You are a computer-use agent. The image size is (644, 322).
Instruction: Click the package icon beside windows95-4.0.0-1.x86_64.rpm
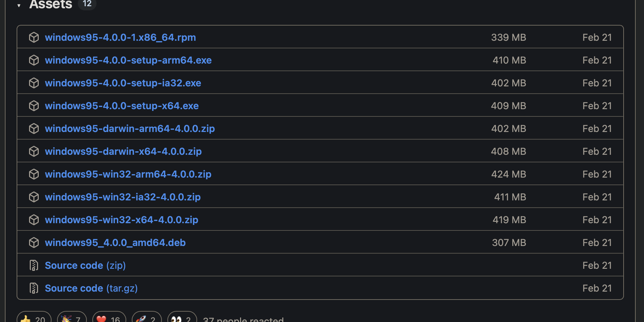[x=34, y=37]
